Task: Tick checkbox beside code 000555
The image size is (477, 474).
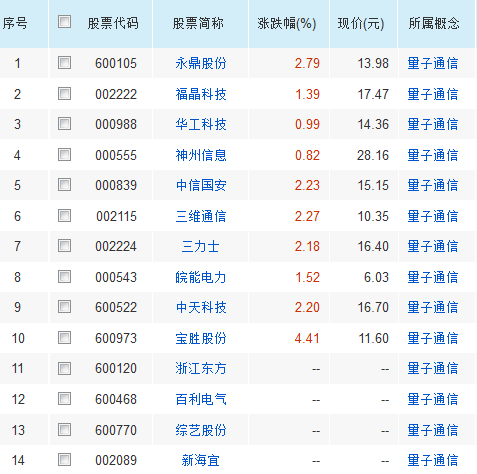Action: tap(64, 155)
